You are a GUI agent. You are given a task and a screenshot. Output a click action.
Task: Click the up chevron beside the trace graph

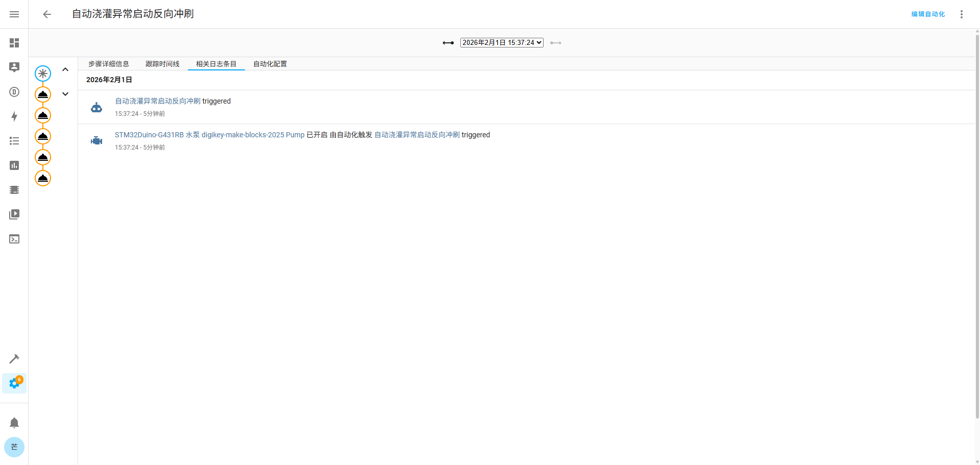(x=65, y=69)
